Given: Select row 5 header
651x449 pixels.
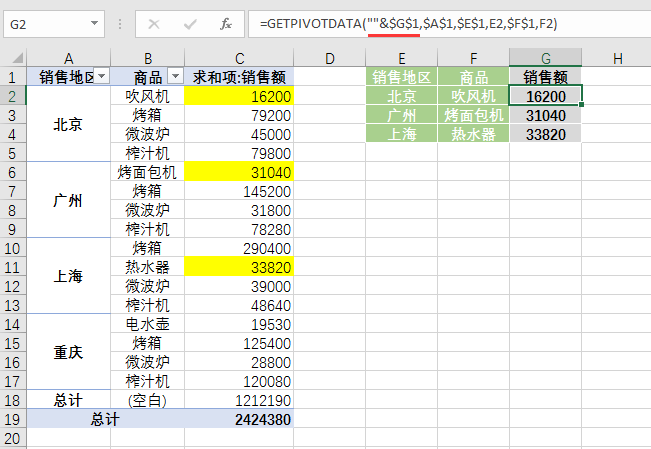Looking at the screenshot, I should coord(12,153).
